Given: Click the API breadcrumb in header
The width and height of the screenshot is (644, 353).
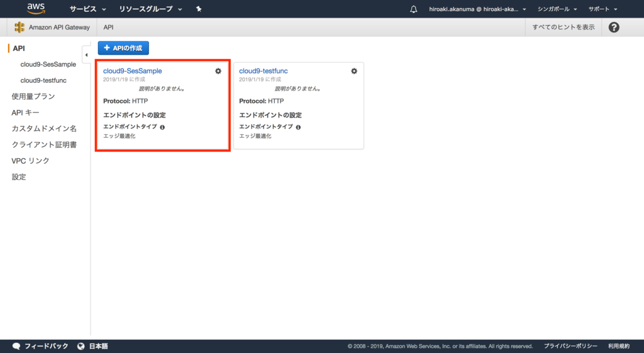Looking at the screenshot, I should 108,27.
